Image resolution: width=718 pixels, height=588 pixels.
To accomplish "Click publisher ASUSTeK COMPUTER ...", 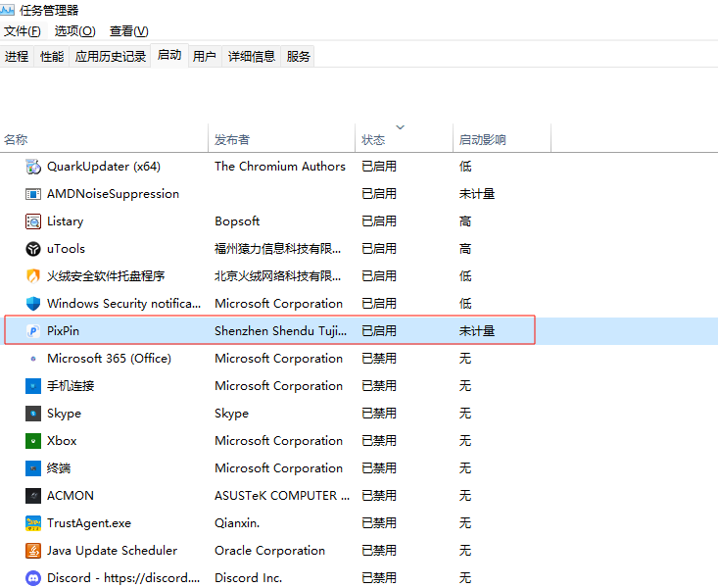I will pos(282,496).
